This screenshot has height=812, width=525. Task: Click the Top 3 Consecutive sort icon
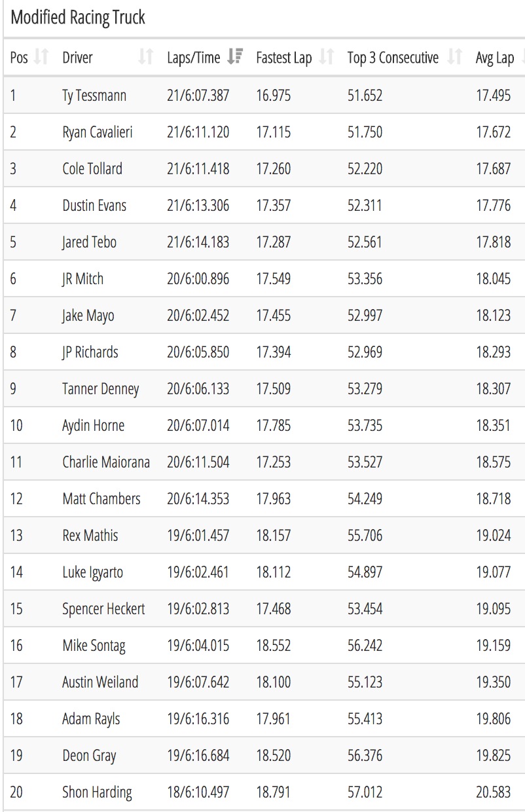454,58
